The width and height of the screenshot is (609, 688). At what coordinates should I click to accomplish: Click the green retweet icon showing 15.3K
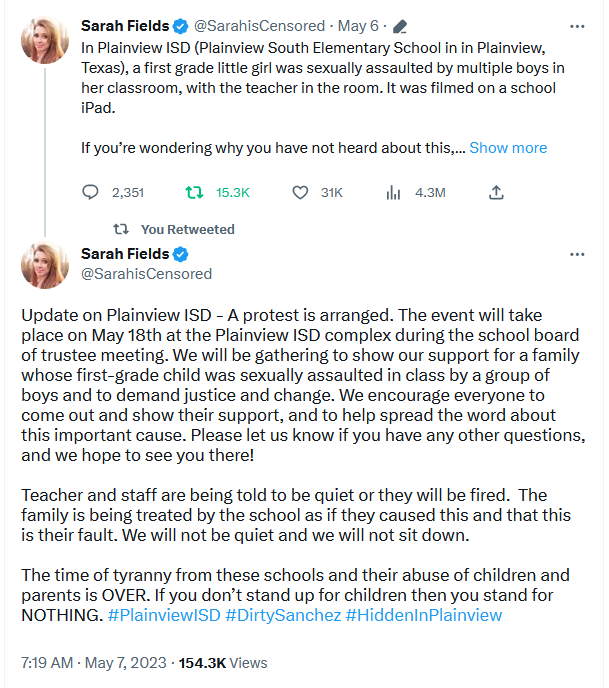[x=194, y=192]
